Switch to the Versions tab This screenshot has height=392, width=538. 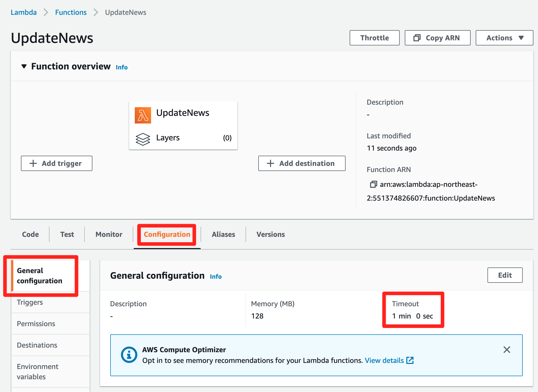coord(271,234)
